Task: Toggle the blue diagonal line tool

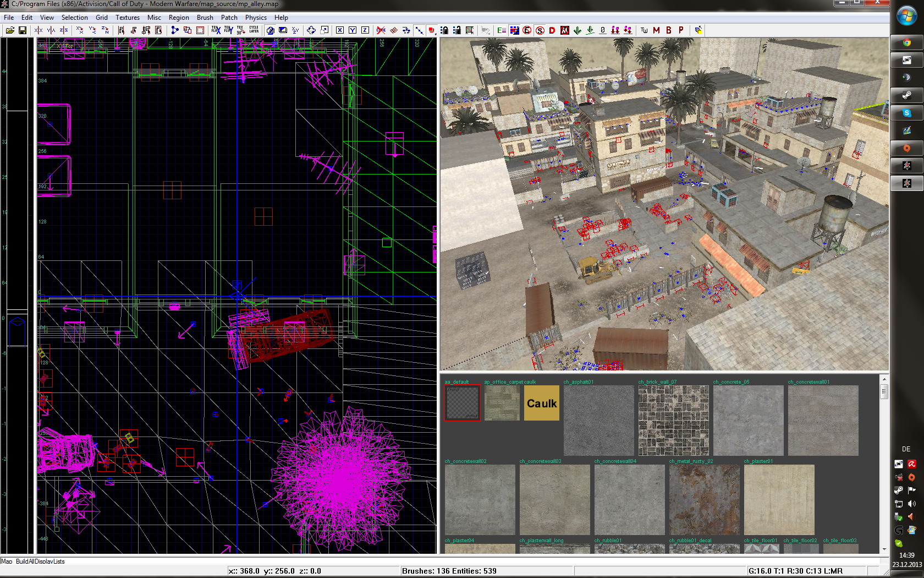Action: coord(419,30)
